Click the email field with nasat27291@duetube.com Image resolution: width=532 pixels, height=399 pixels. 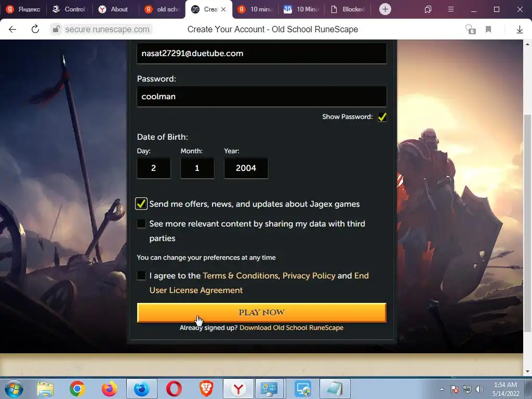click(262, 54)
